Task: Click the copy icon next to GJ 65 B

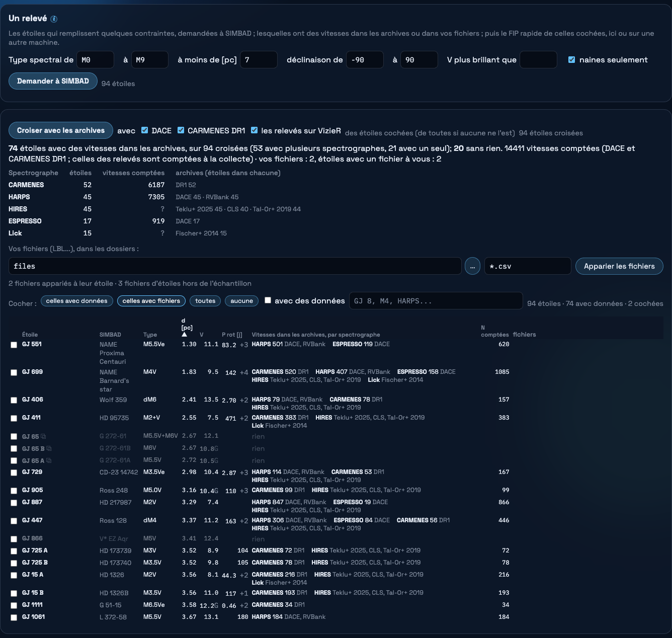Action: (x=49, y=448)
